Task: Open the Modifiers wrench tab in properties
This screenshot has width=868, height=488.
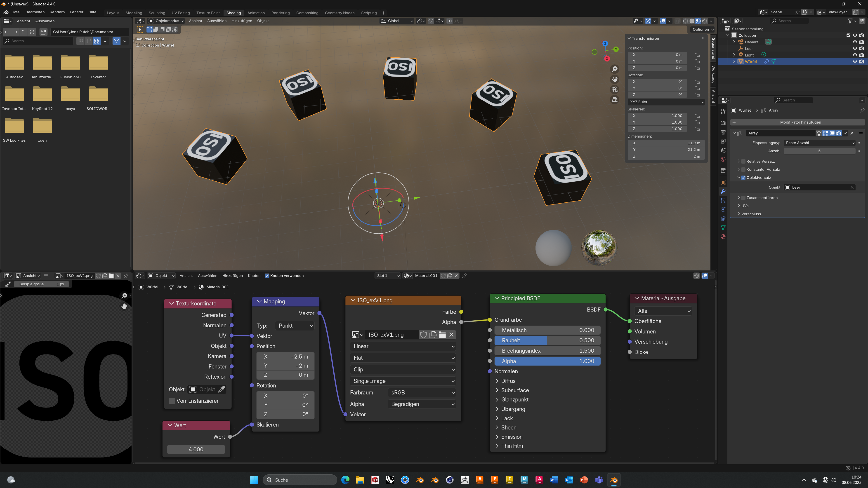Action: click(x=723, y=191)
